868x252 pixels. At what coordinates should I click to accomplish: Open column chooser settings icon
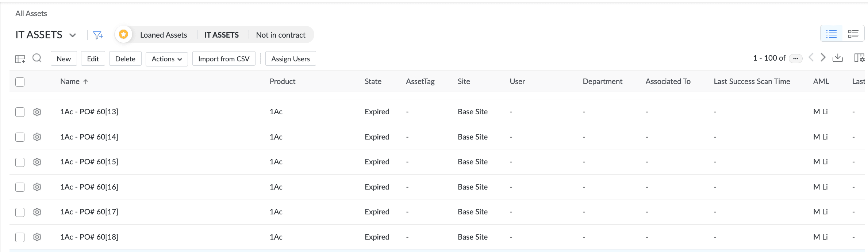(859, 58)
